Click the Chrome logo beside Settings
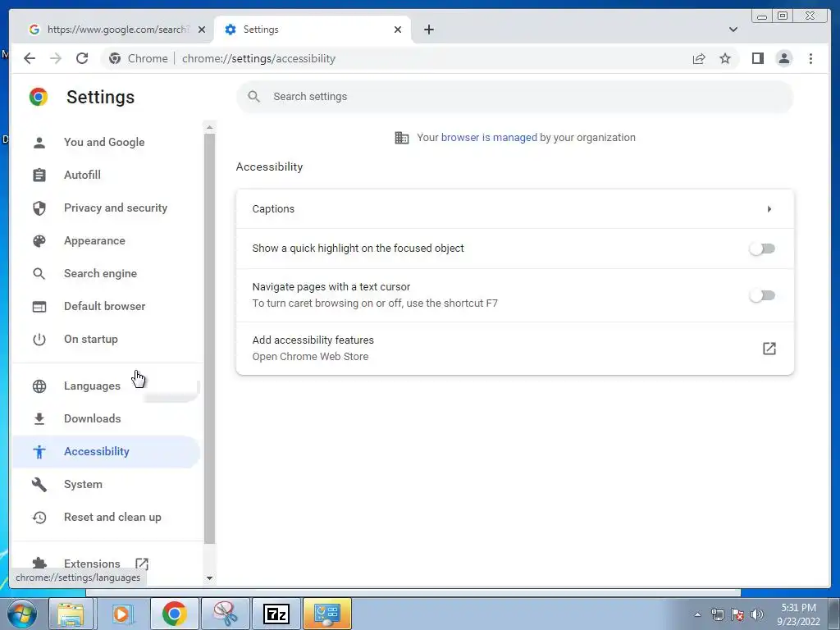 [x=39, y=97]
